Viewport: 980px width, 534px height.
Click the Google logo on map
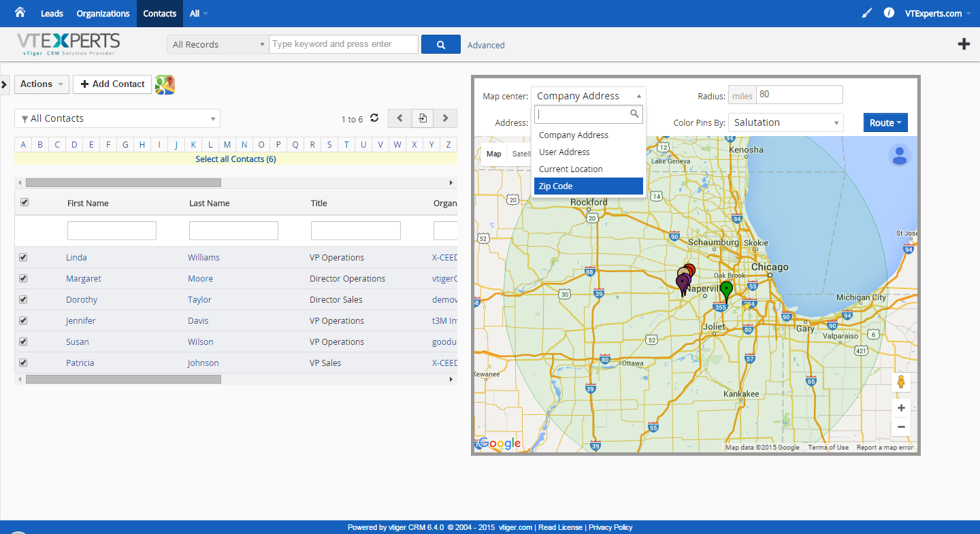(500, 444)
